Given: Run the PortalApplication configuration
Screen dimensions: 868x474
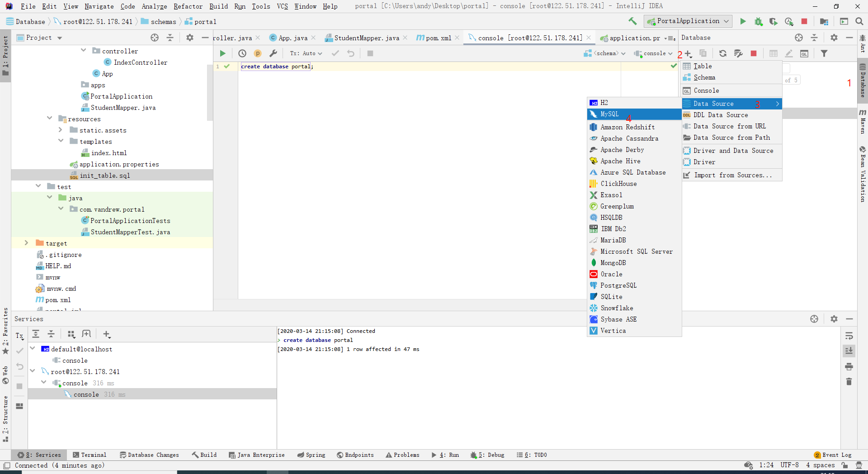Looking at the screenshot, I should click(743, 21).
